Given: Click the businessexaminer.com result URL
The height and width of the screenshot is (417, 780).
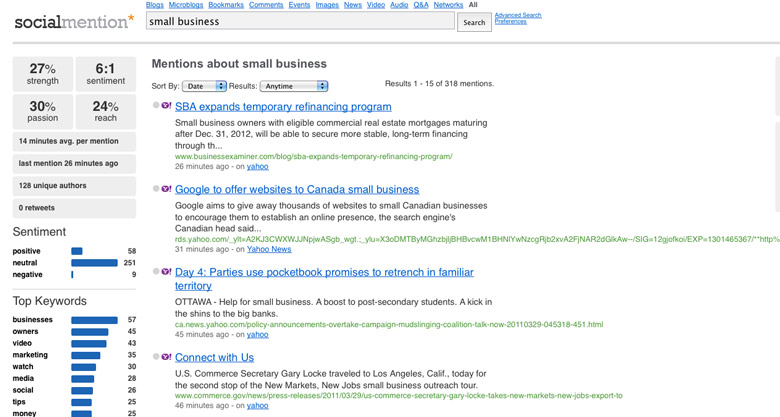Looking at the screenshot, I should coord(313,156).
